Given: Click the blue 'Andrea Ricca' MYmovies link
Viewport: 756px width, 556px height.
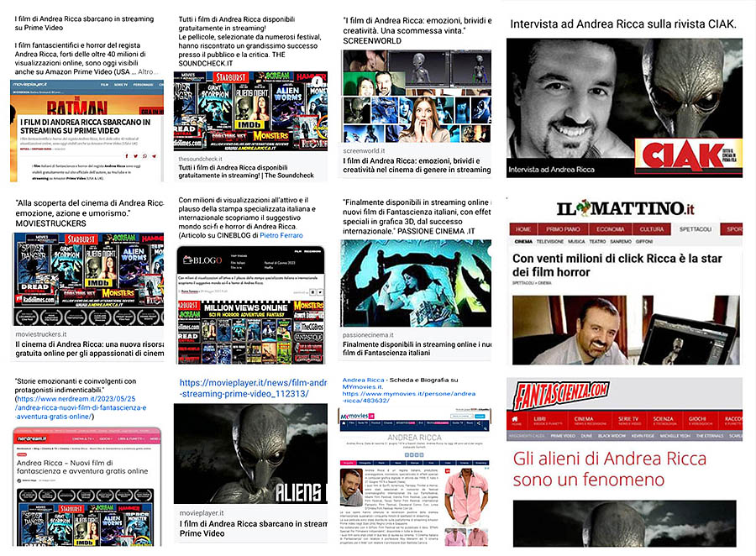Looking at the screenshot, I should 363,380.
